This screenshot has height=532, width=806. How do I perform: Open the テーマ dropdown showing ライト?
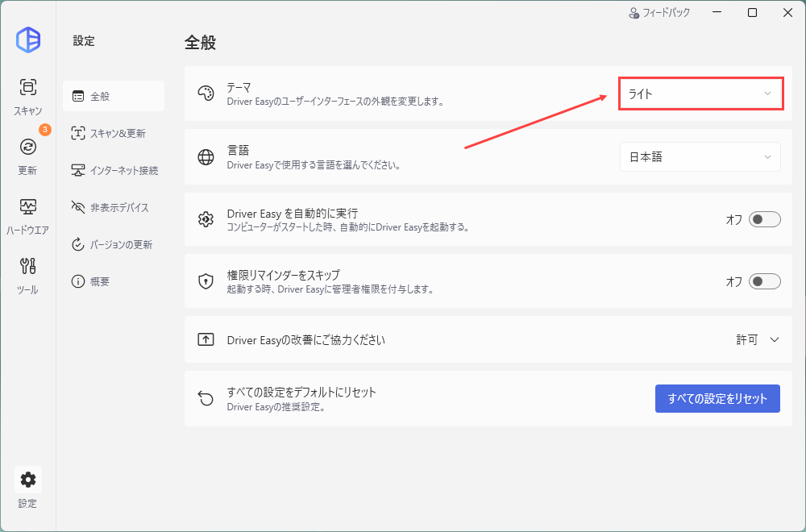click(700, 94)
